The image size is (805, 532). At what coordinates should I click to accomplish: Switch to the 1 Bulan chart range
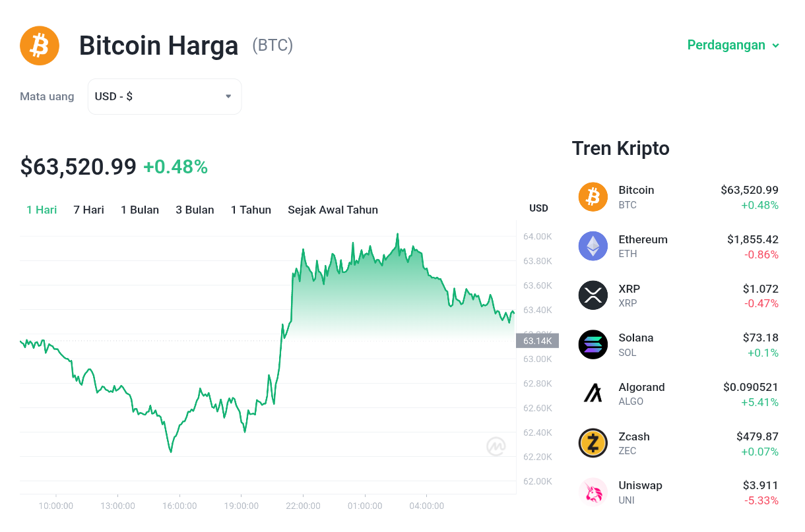[140, 210]
